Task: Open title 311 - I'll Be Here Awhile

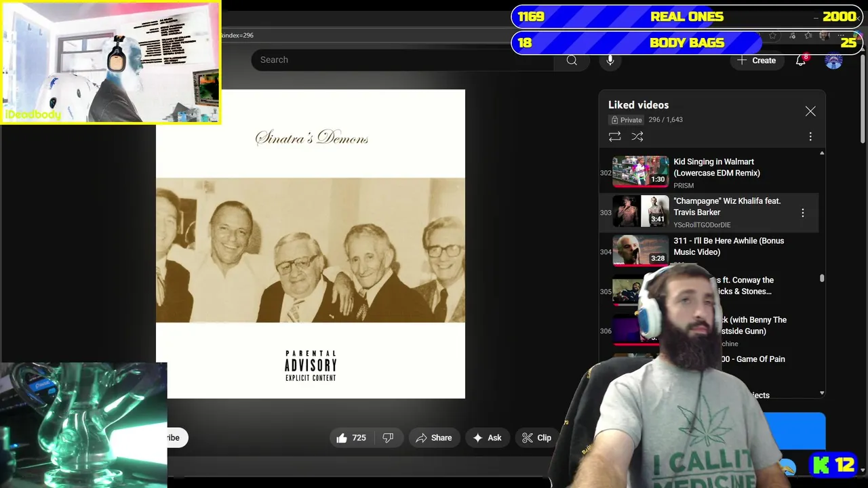Action: pyautogui.click(x=728, y=246)
